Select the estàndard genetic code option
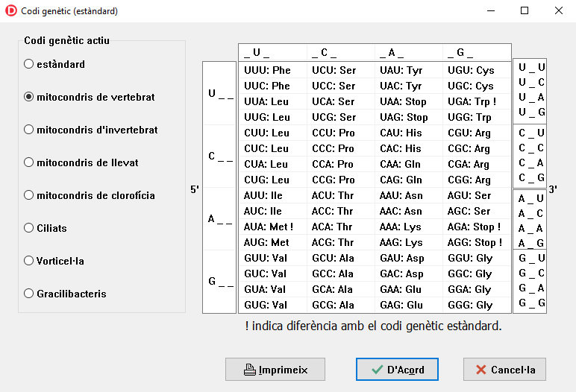Screen dimensions: 576x392 click(x=29, y=64)
